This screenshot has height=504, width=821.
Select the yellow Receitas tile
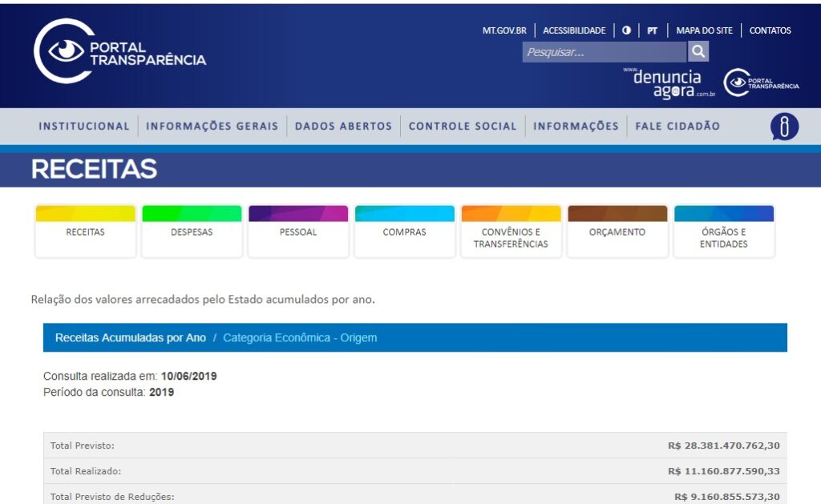pos(85,232)
